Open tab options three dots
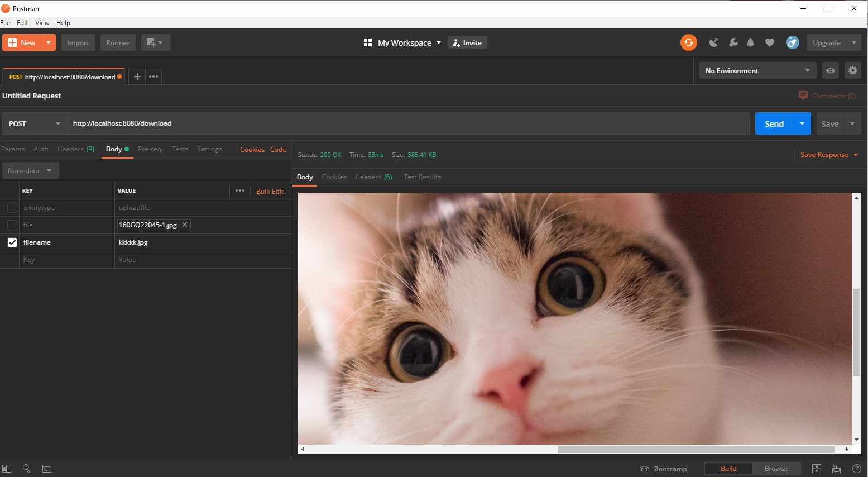The height and width of the screenshot is (477, 868). [x=154, y=77]
